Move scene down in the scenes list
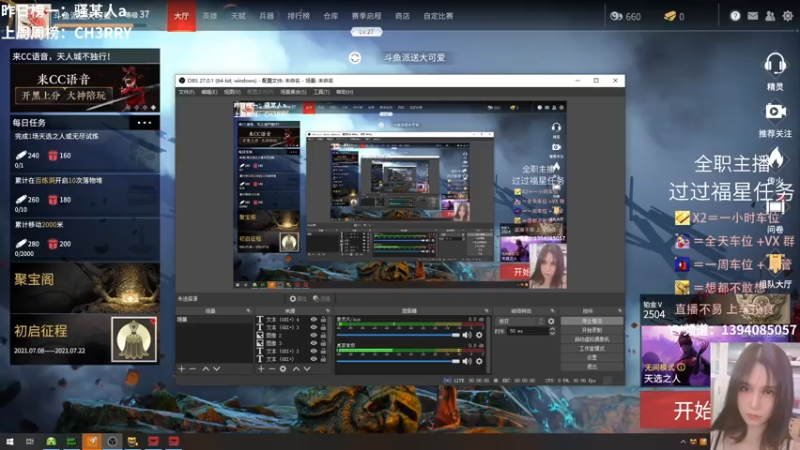 217,368
